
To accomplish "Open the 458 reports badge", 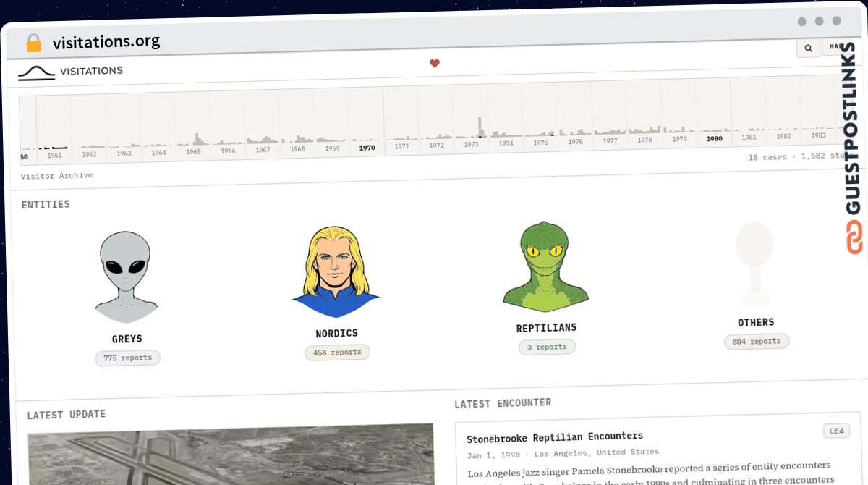I will (x=337, y=353).
